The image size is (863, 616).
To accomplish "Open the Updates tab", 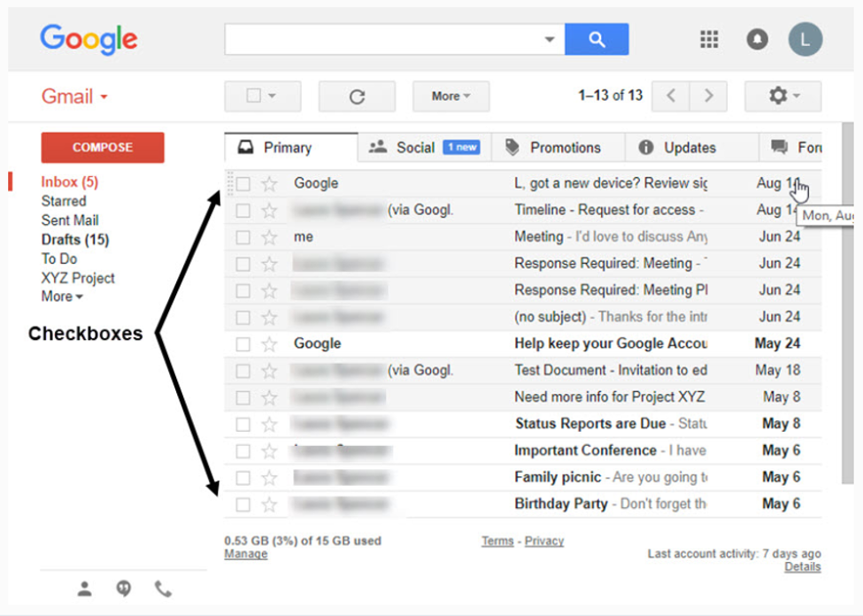I will (691, 147).
